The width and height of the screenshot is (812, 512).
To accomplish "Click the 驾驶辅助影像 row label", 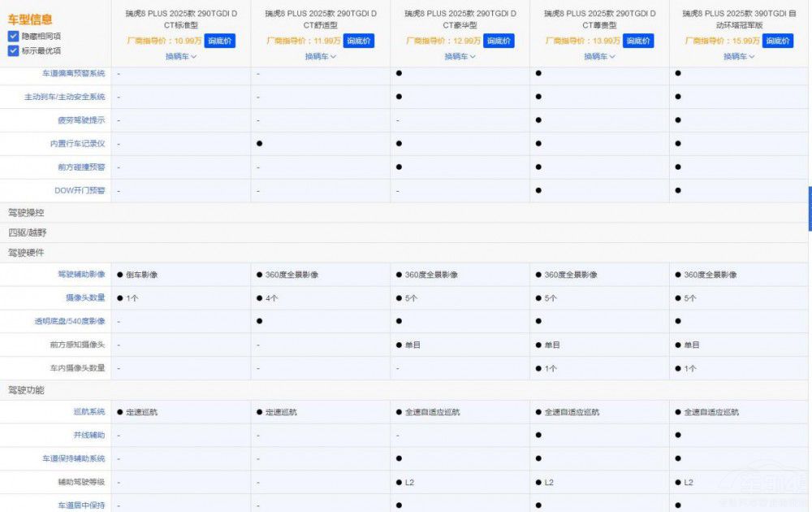I will point(80,275).
